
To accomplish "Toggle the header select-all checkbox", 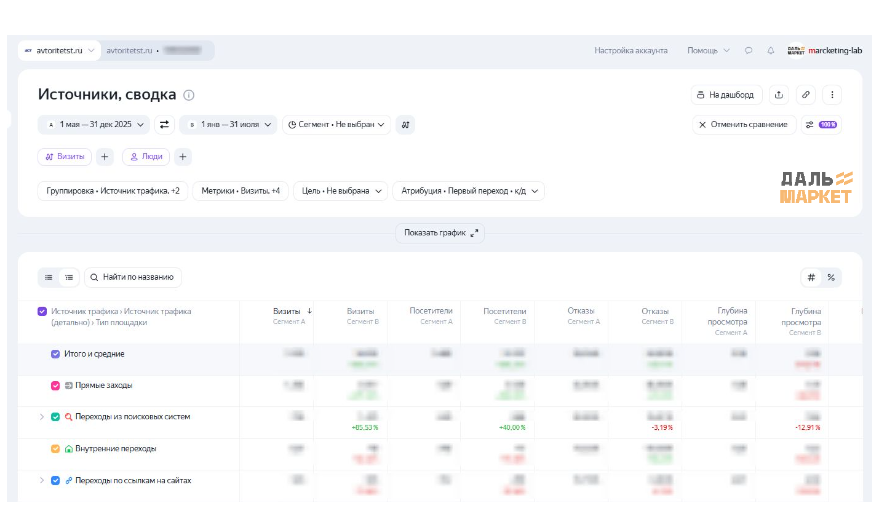I will (42, 312).
